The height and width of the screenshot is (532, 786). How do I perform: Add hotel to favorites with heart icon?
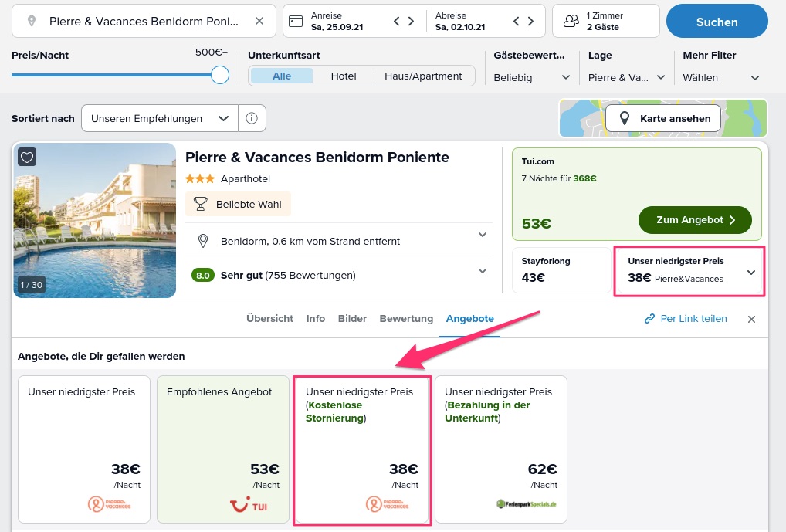pyautogui.click(x=27, y=157)
